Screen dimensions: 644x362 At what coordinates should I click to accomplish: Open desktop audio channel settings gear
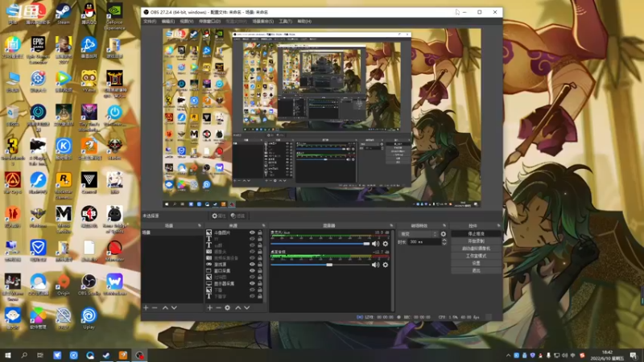point(386,265)
